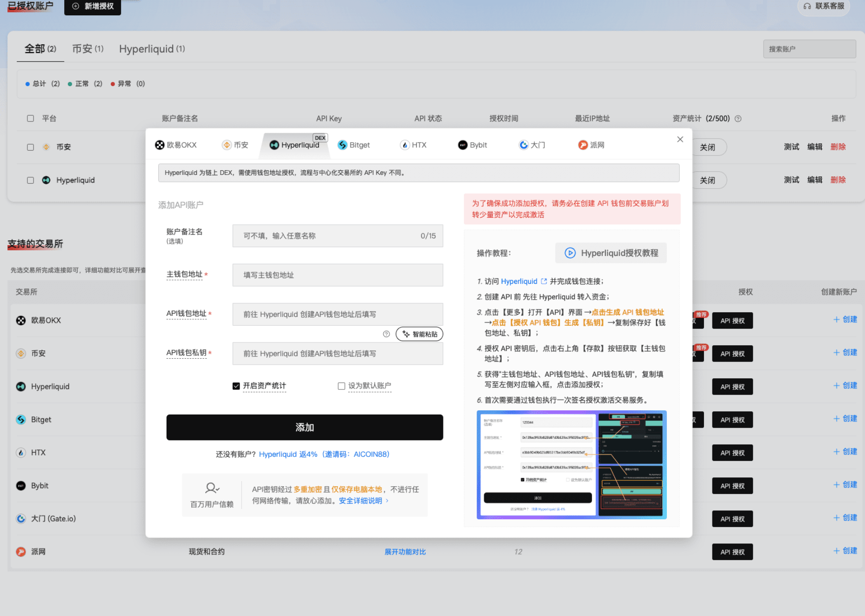Open Hyperliquid link in tutorial step 1
The width and height of the screenshot is (865, 616).
[x=519, y=281]
